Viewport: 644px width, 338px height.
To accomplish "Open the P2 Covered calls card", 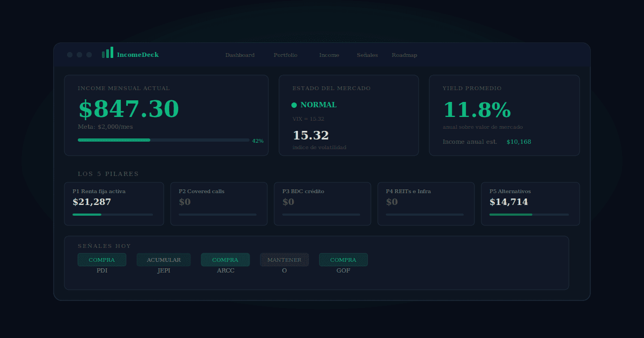I will (x=219, y=204).
